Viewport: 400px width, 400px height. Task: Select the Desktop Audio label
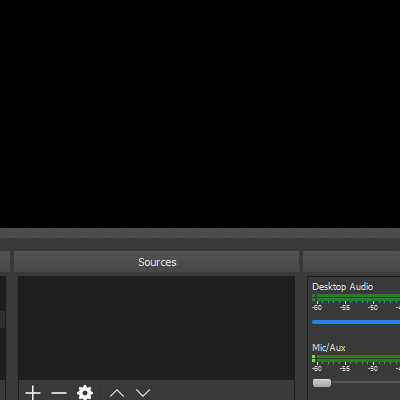(x=342, y=287)
